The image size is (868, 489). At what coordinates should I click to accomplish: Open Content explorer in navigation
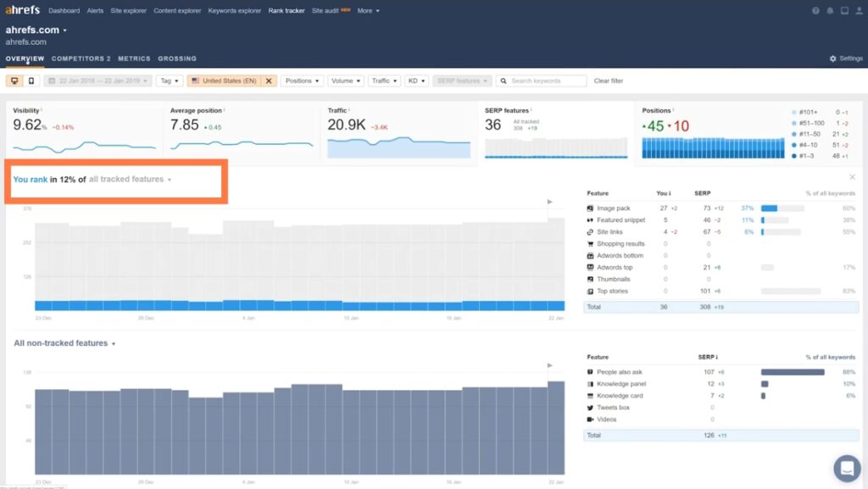coord(177,10)
